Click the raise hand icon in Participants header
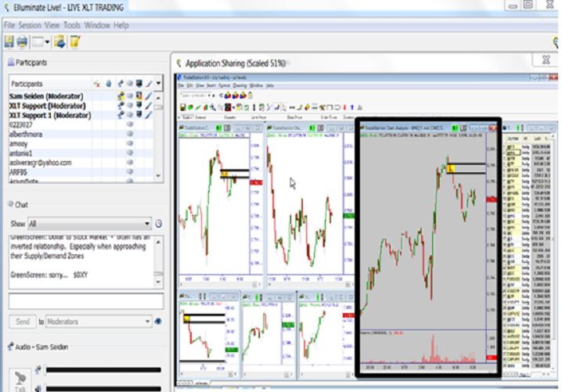Image resolution: width=562 pixels, height=392 pixels. click(x=108, y=83)
